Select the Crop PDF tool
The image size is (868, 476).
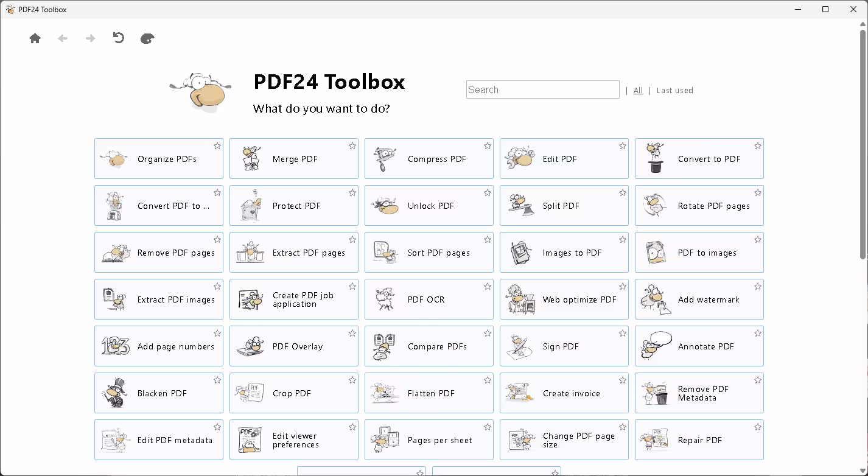(294, 393)
